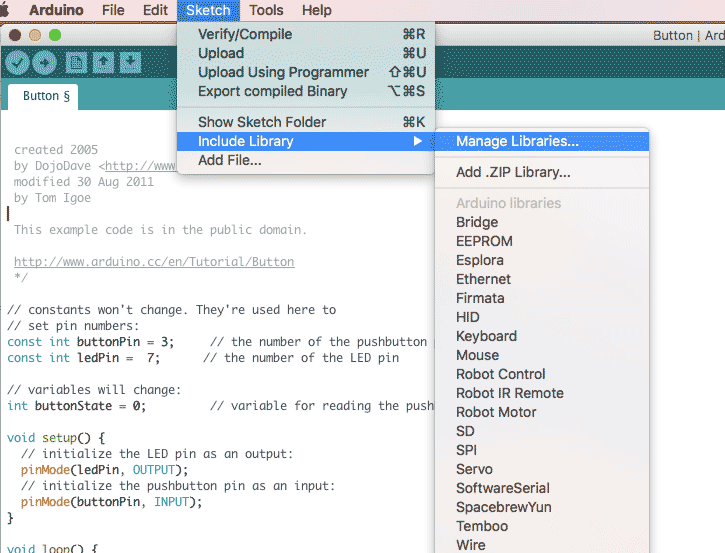The image size is (725, 553).
Task: Include the Wire library
Action: [542, 544]
